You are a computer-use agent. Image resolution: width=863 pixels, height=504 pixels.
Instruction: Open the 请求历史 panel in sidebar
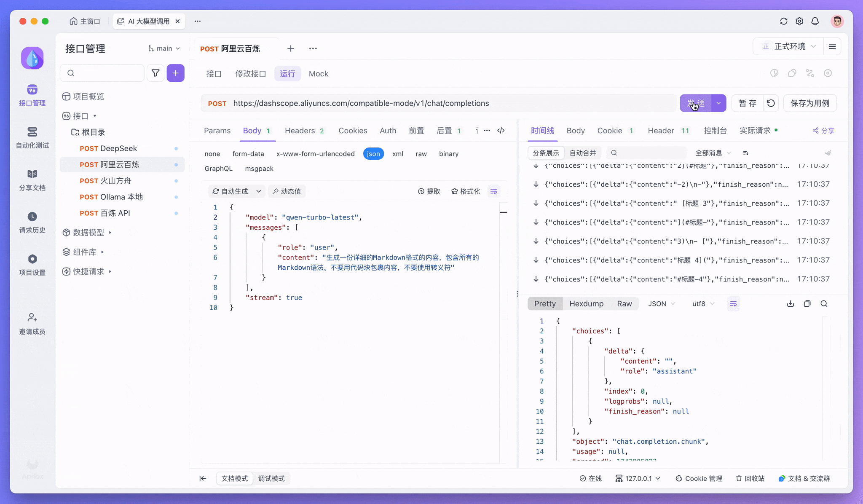(32, 222)
